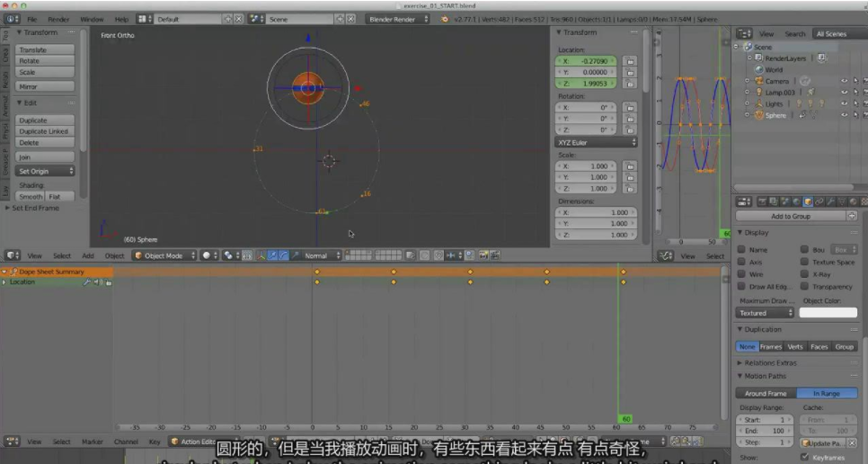Click the Render camera properties tab icon
868x464 pixels.
coord(762,202)
